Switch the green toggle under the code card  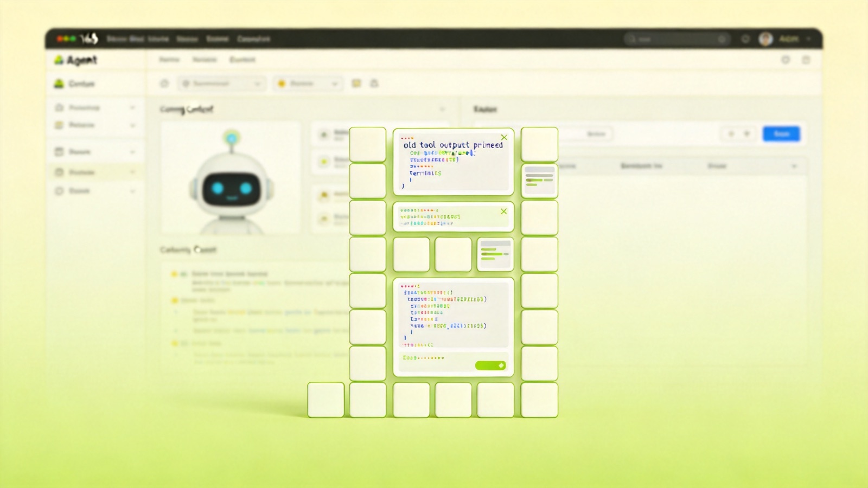(x=490, y=365)
